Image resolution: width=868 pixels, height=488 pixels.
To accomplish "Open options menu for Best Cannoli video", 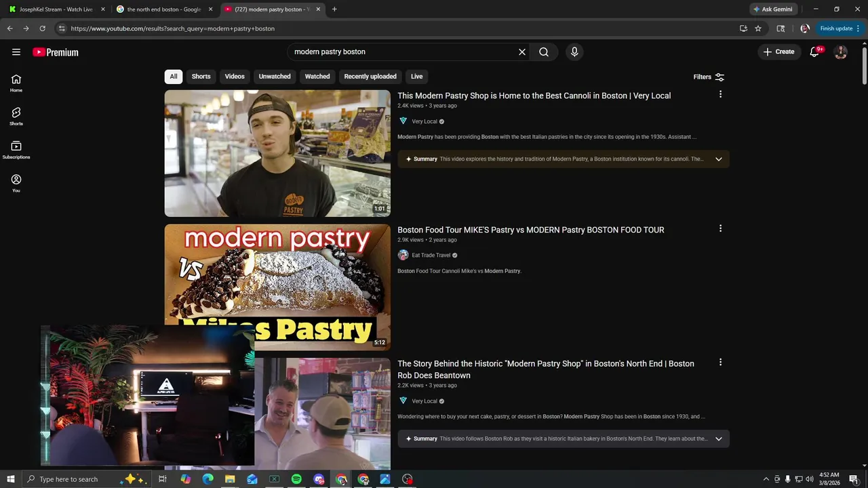I will (720, 94).
